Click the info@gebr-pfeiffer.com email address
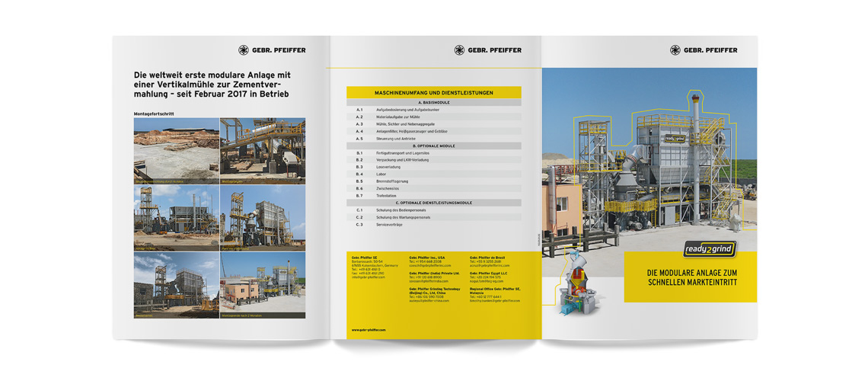Image resolution: width=868 pixels, height=381 pixels. 368,277
